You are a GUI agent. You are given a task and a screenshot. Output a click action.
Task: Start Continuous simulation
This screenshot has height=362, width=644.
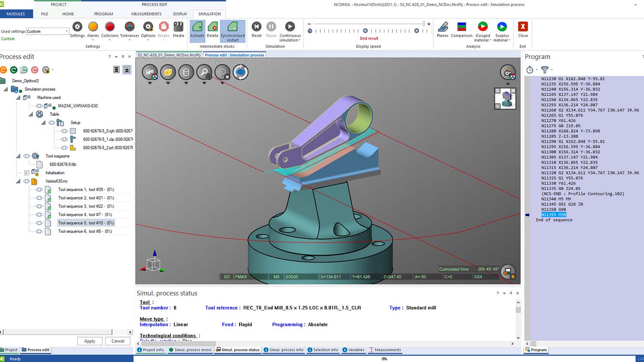pos(290,27)
